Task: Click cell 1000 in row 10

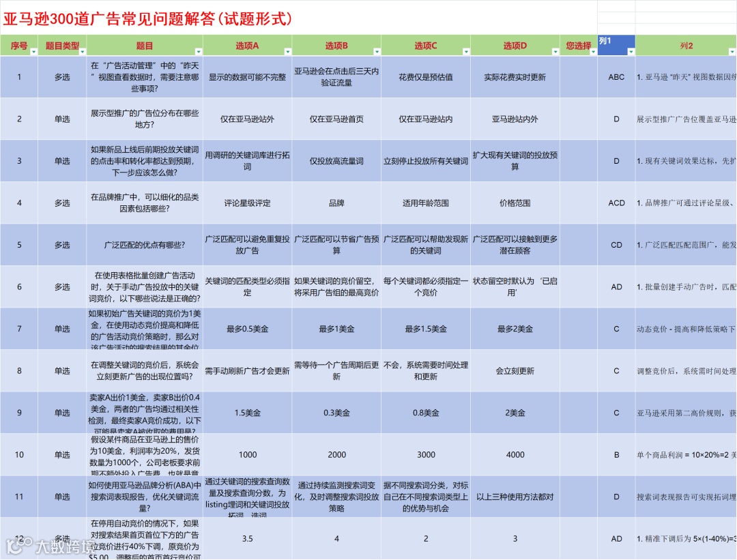Action: coord(247,454)
